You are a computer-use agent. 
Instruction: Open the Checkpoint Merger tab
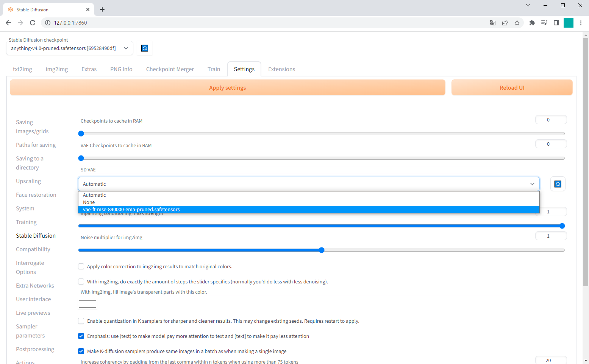pos(170,69)
